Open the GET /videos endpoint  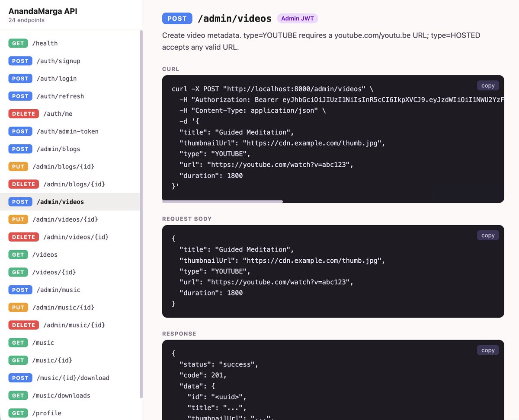pyautogui.click(x=70, y=255)
